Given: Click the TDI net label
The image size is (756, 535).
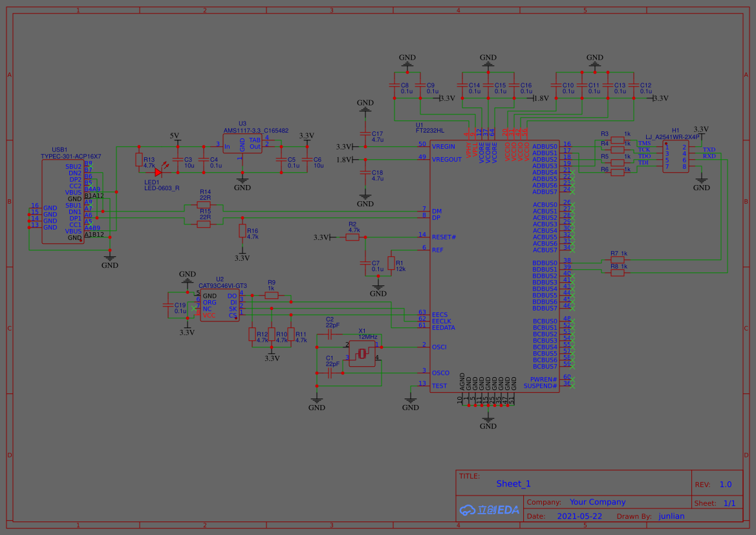Looking at the screenshot, I should (643, 162).
